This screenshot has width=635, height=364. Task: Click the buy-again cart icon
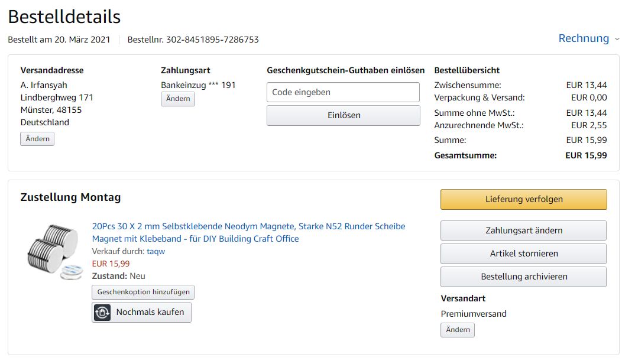102,313
